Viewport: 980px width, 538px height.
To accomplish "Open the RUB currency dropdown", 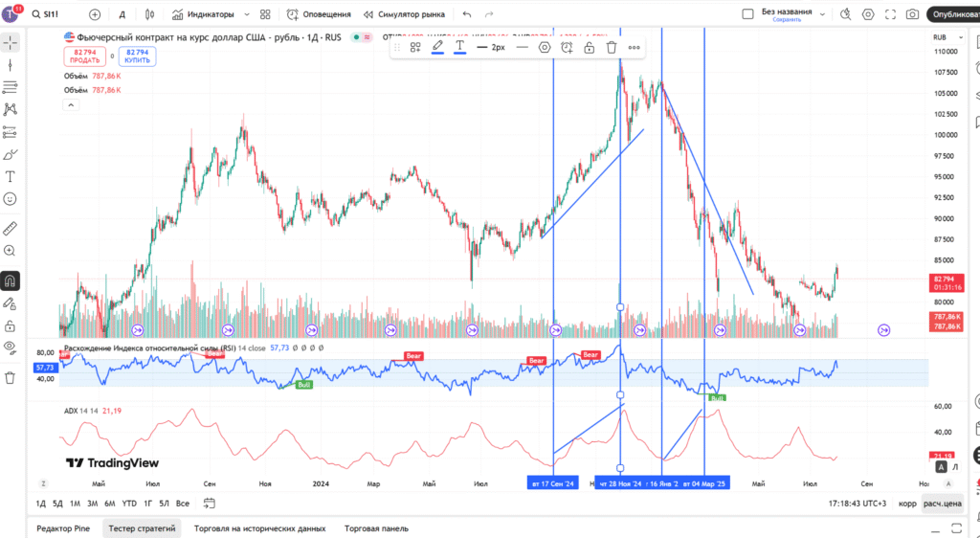I will [947, 37].
